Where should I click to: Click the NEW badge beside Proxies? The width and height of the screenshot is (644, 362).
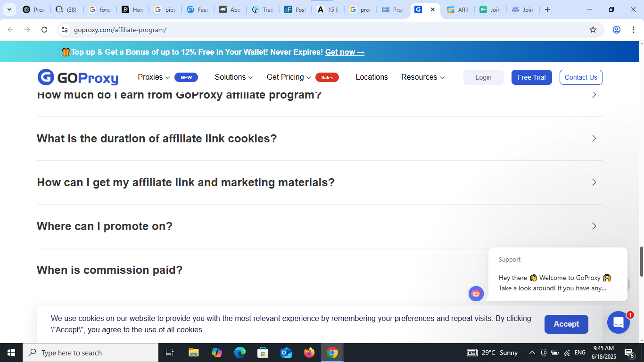(x=186, y=77)
